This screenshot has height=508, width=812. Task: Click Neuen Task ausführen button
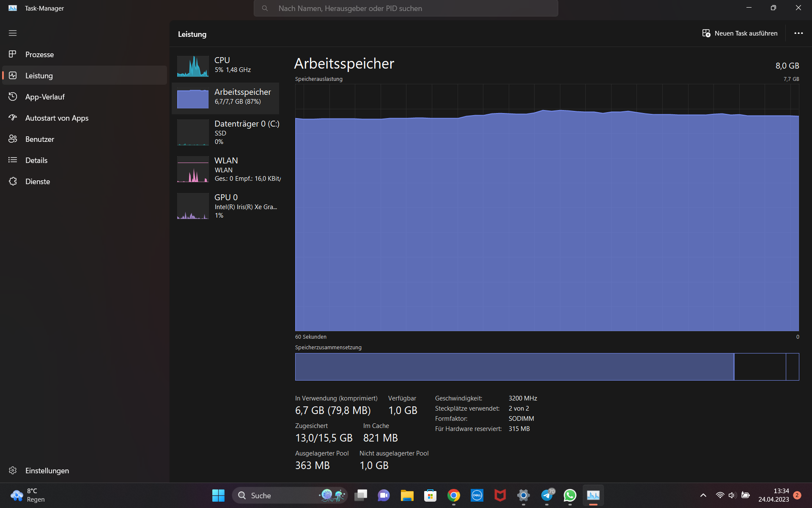[740, 33]
